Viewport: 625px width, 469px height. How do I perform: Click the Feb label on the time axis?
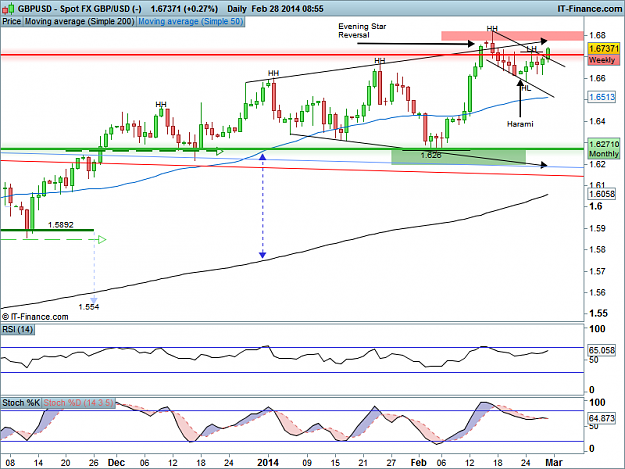419,463
